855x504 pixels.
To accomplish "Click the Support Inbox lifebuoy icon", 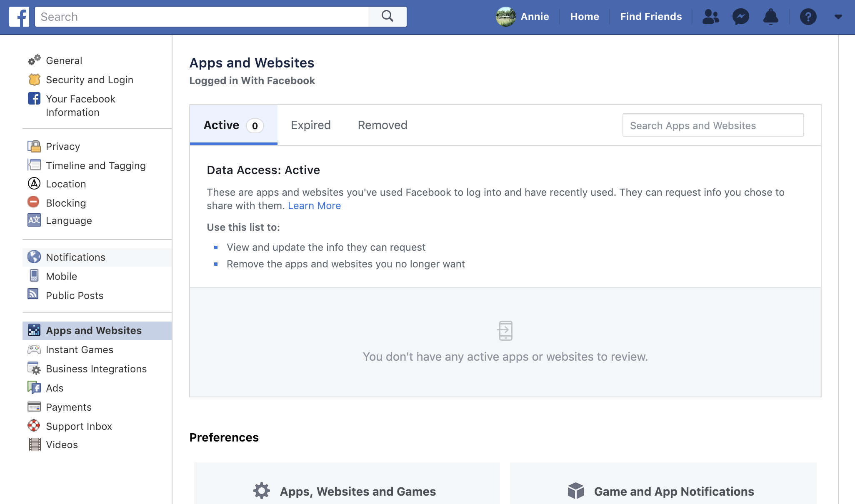I will click(34, 425).
